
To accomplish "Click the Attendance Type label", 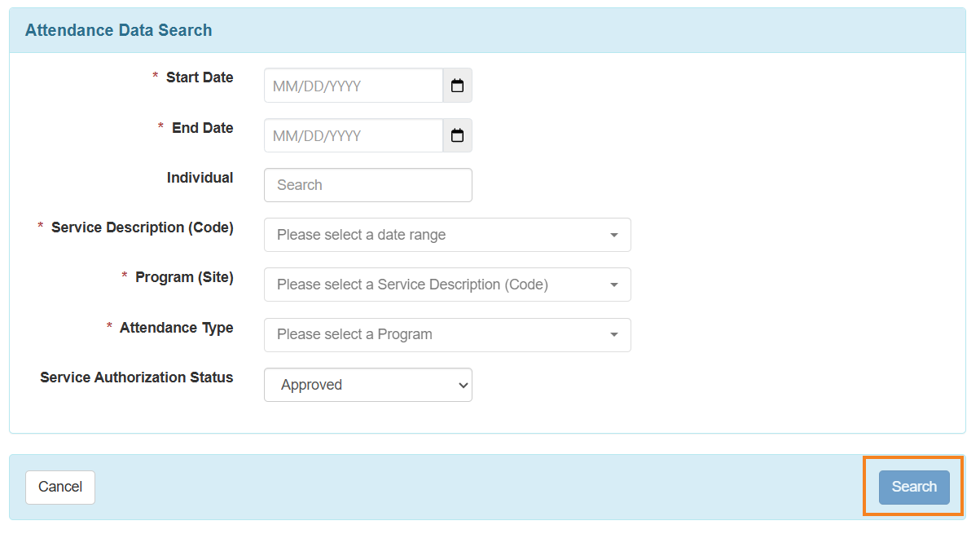I will [x=177, y=328].
